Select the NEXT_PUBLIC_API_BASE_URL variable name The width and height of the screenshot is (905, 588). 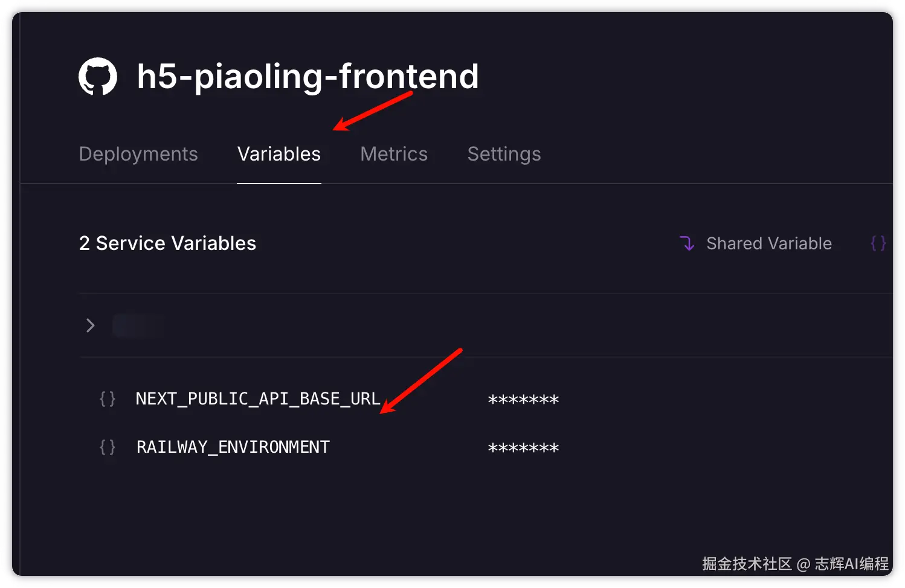(258, 399)
